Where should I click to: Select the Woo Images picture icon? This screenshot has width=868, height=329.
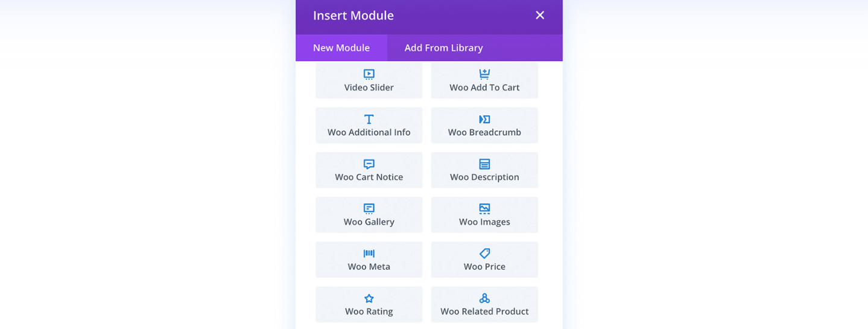[x=484, y=208]
